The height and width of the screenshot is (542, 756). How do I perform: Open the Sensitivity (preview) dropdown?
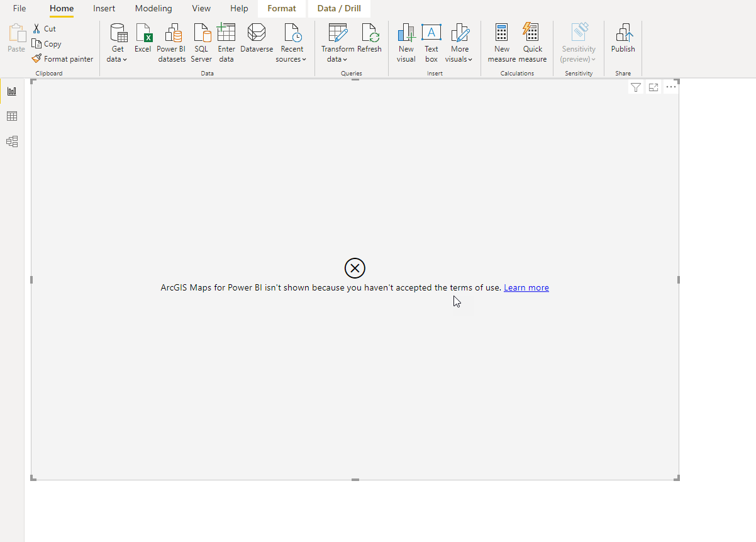click(579, 43)
